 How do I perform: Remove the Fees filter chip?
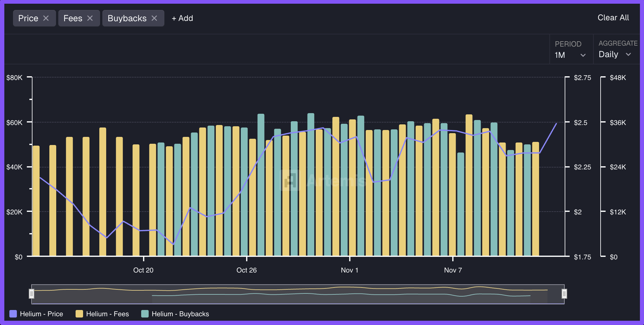(90, 18)
